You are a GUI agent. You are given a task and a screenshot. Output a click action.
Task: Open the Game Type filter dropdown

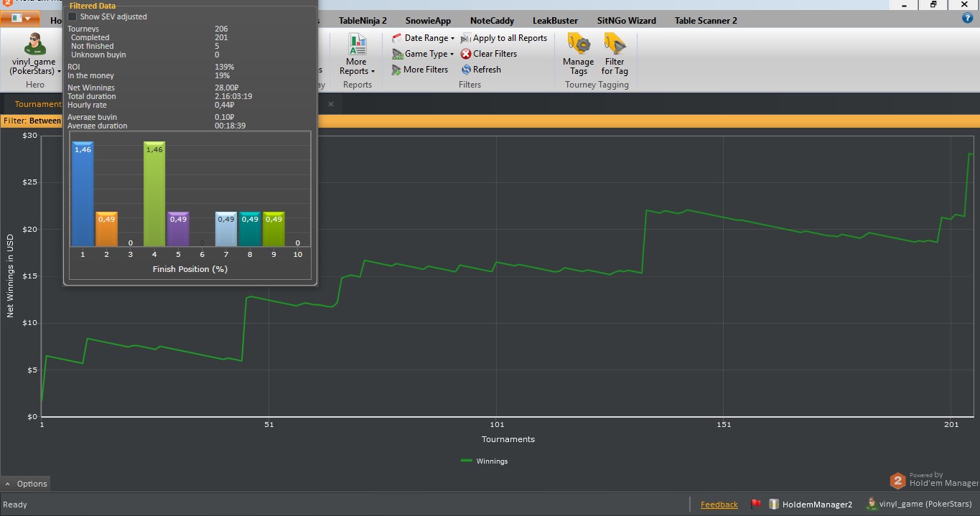[x=423, y=54]
